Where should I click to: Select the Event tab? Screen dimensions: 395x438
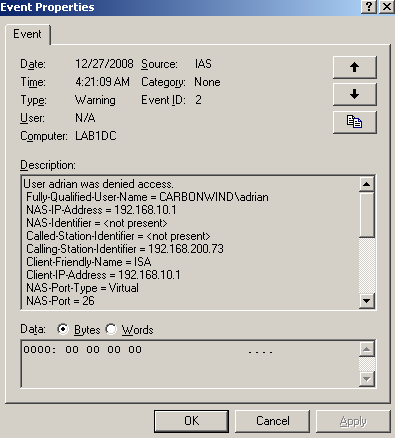click(27, 34)
